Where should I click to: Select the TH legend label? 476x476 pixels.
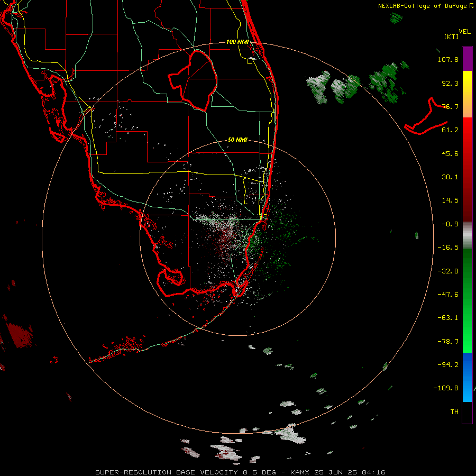click(x=454, y=412)
